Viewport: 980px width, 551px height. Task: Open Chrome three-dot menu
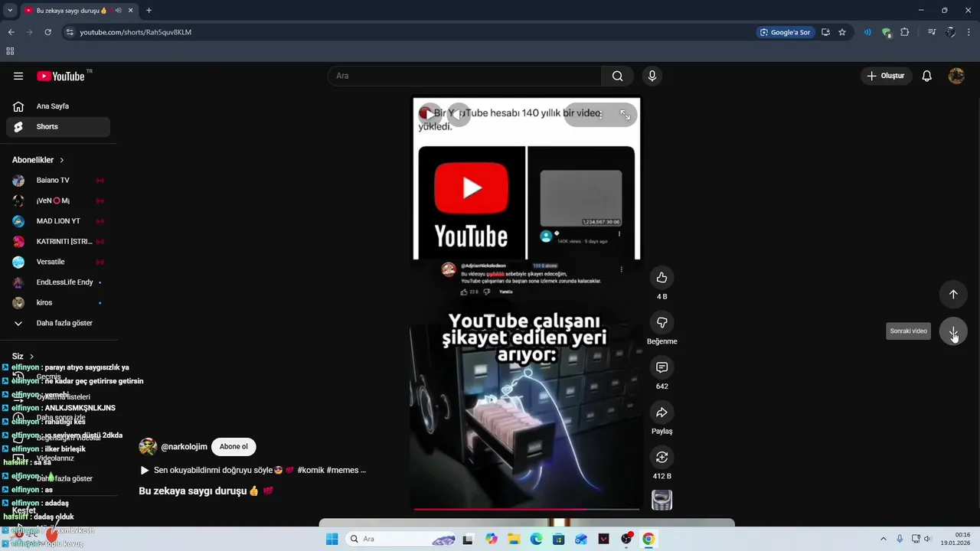point(969,32)
